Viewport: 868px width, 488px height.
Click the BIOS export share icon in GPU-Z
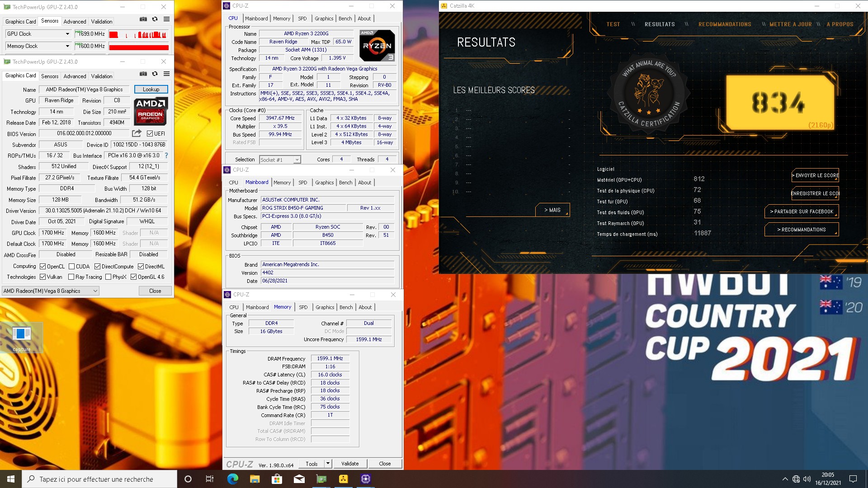click(137, 133)
